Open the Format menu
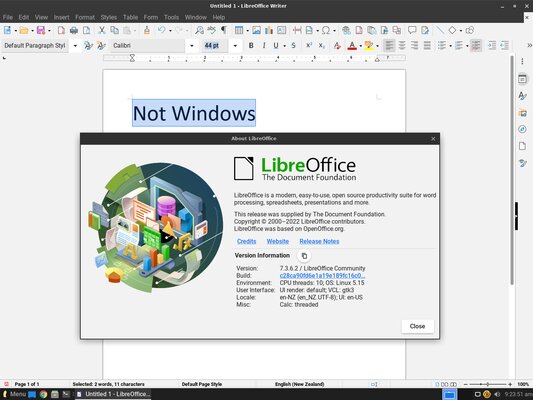The width and height of the screenshot is (533, 400). (85, 17)
